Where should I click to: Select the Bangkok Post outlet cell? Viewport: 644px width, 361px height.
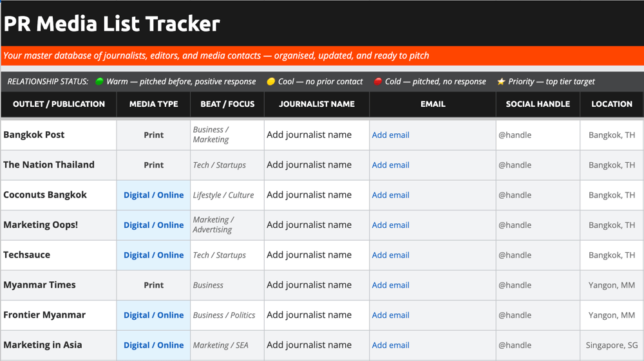click(59, 135)
